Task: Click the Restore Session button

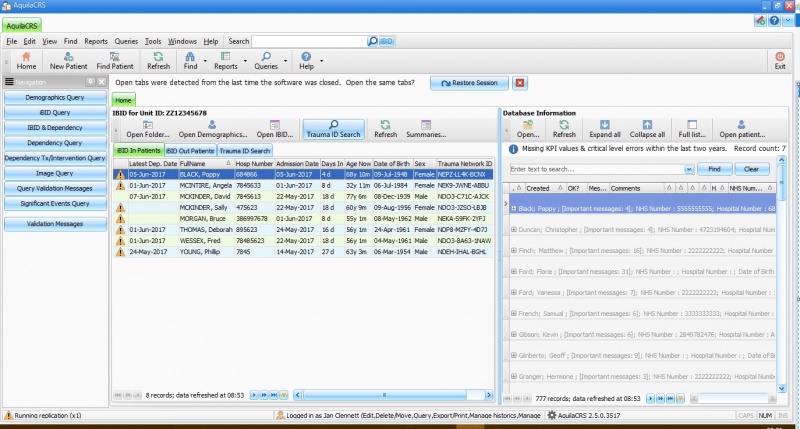Action: point(470,83)
